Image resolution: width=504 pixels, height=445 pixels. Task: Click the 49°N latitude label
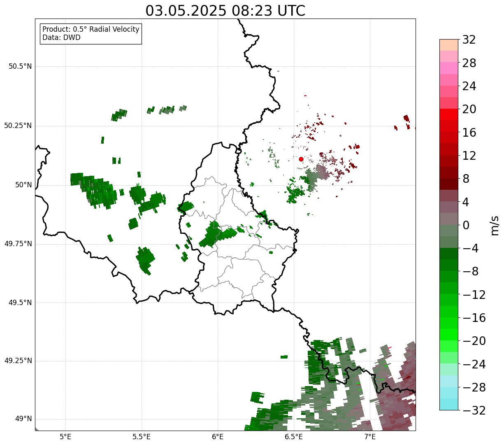(23, 419)
